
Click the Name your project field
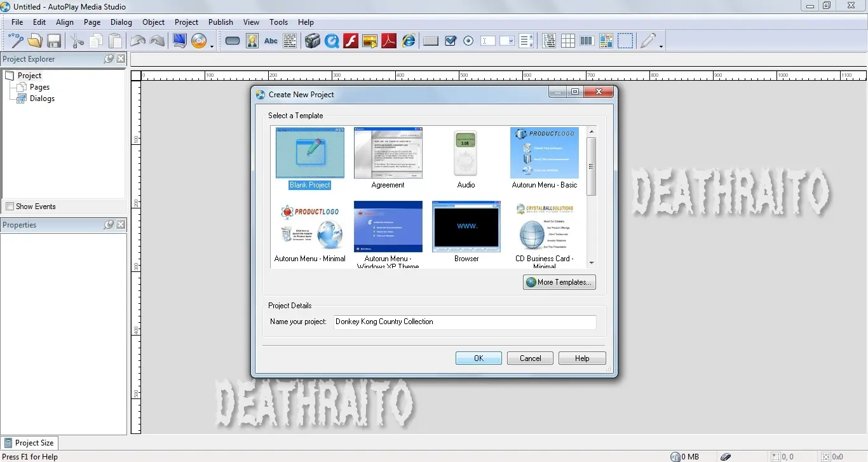coord(465,322)
